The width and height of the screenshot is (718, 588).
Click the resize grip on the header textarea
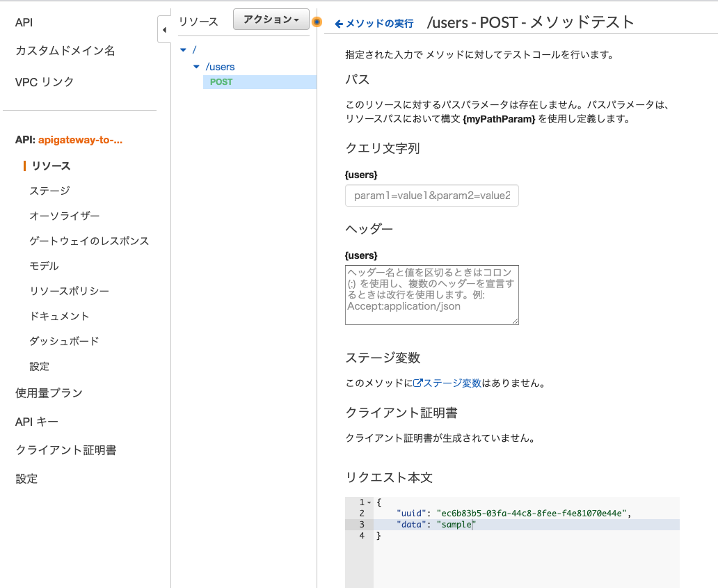[x=516, y=321]
